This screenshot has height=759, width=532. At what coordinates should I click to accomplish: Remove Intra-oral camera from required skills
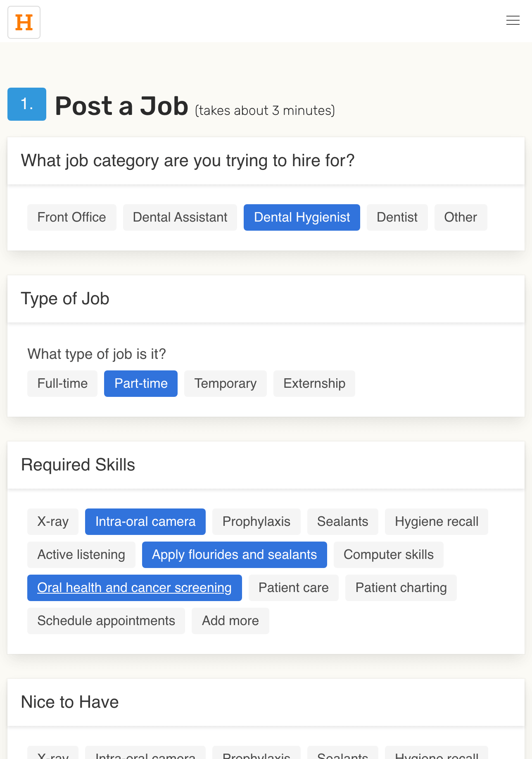coord(145,522)
